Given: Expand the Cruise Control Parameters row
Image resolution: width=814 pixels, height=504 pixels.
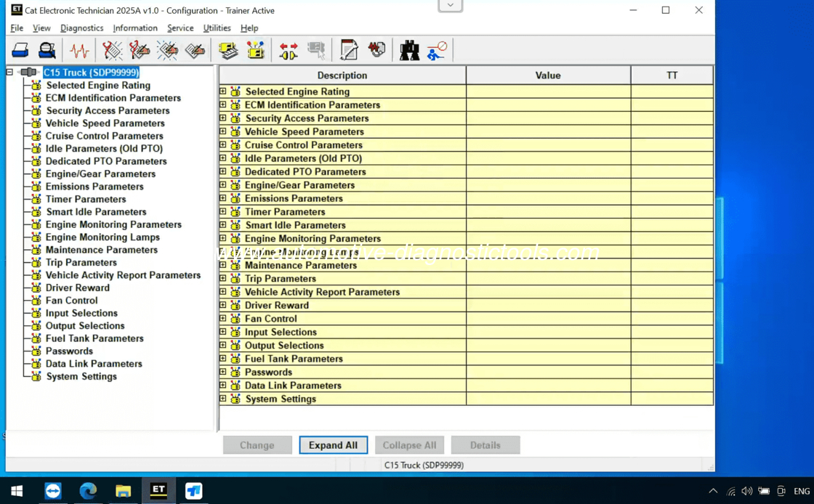Looking at the screenshot, I should [223, 145].
